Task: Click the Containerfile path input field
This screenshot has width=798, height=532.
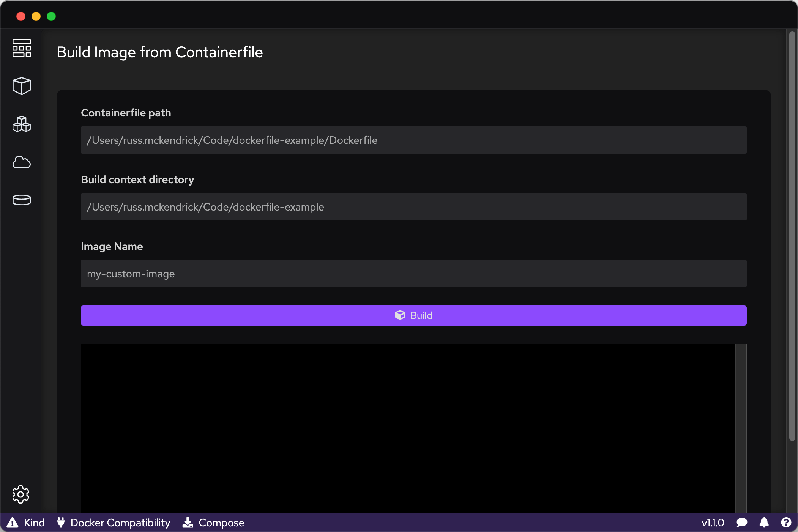Action: pyautogui.click(x=414, y=140)
